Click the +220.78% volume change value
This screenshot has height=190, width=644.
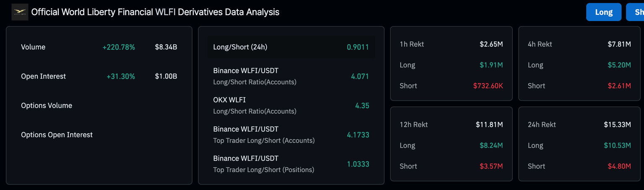[x=119, y=47]
